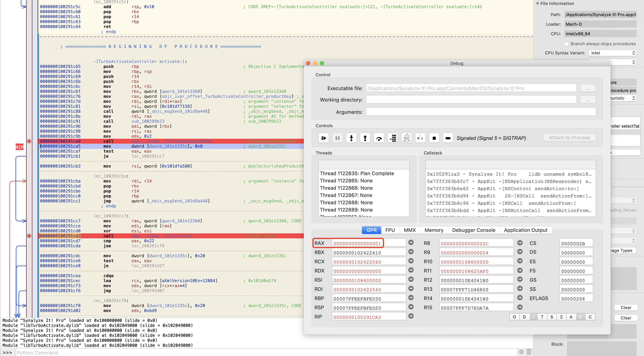Toggle the Z flag in EFLAGS
The image size is (644, 356).
[x=561, y=317]
